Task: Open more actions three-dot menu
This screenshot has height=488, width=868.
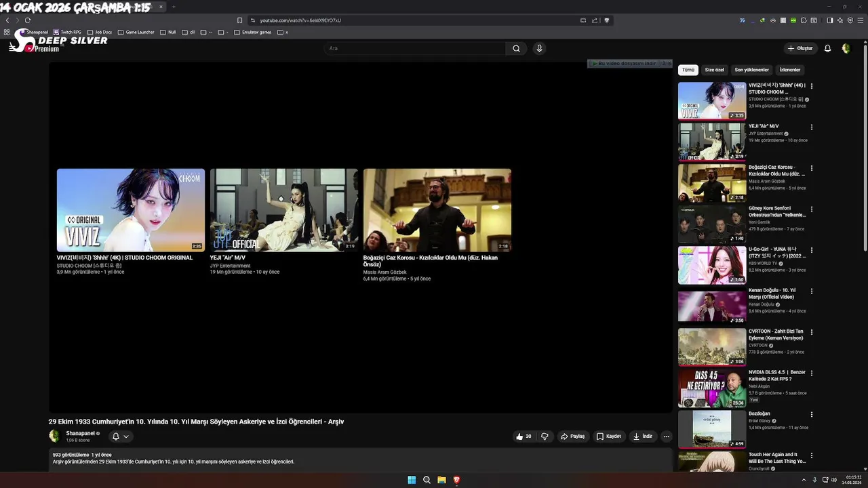Action: [x=667, y=436]
